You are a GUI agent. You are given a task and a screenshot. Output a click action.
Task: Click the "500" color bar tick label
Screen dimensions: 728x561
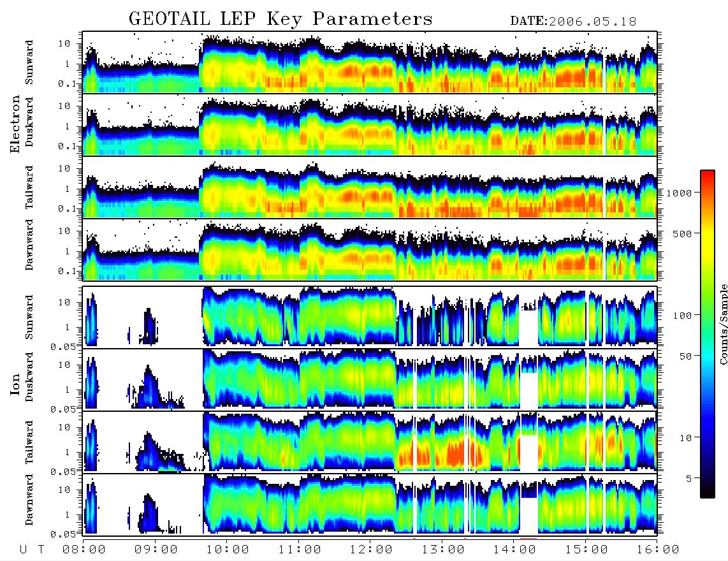682,234
